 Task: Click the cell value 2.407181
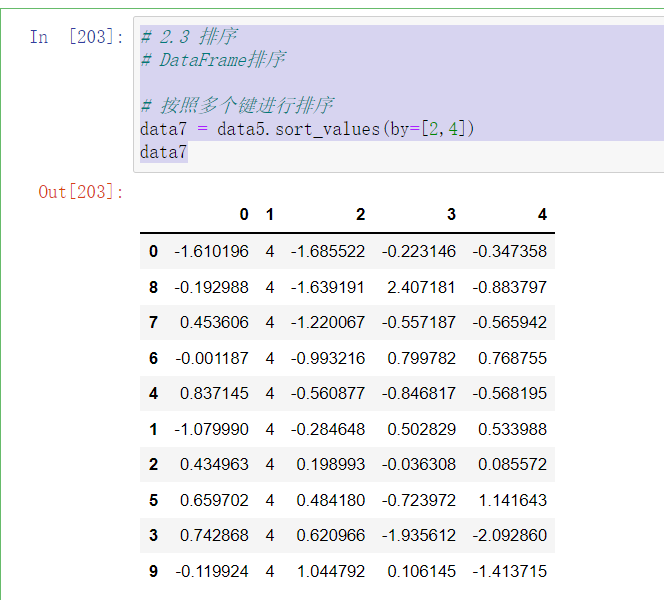click(x=421, y=287)
